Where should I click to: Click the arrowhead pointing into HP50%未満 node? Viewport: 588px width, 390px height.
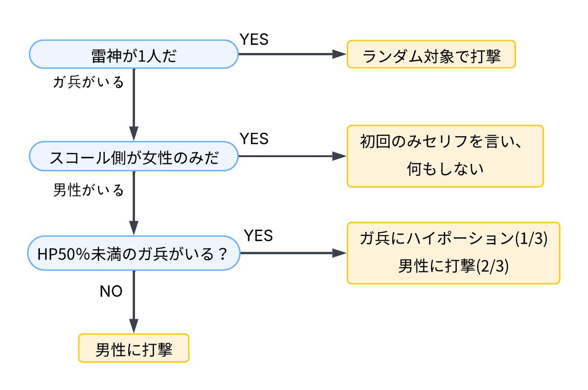click(134, 227)
